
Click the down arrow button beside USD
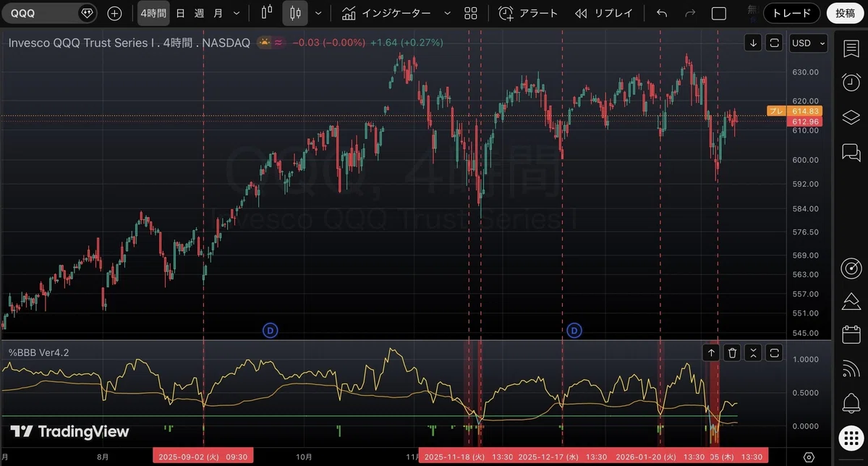point(753,43)
